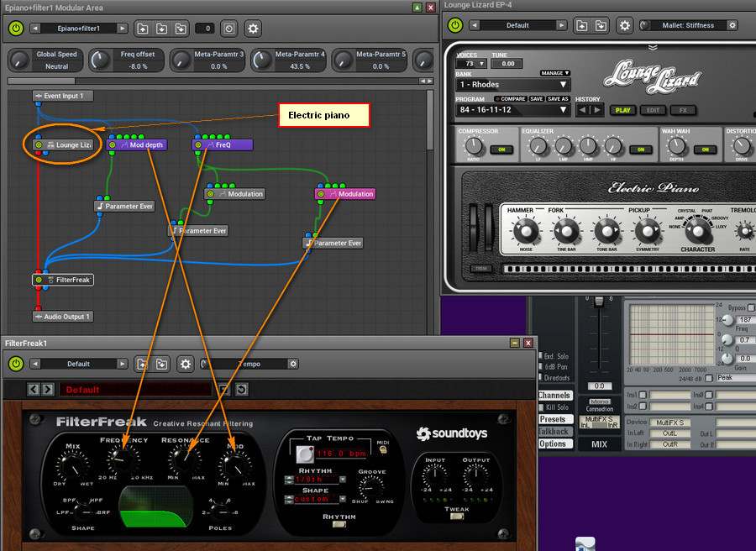
Task: Toggle the Compressor ON switch
Action: click(x=501, y=150)
